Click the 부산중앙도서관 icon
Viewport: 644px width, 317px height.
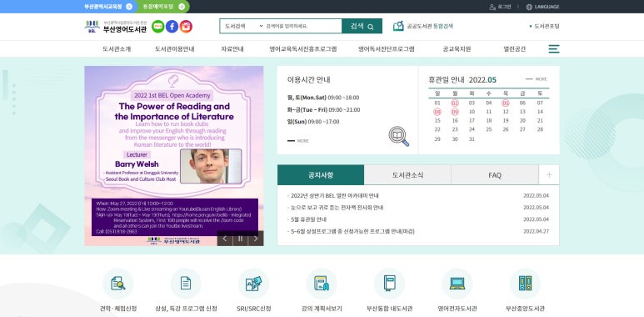pos(525,284)
